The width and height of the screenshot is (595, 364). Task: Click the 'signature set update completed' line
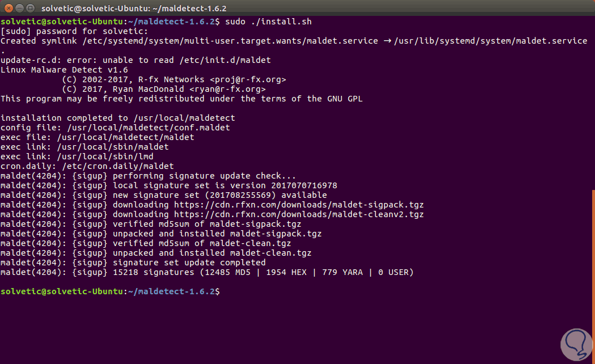[x=189, y=263]
